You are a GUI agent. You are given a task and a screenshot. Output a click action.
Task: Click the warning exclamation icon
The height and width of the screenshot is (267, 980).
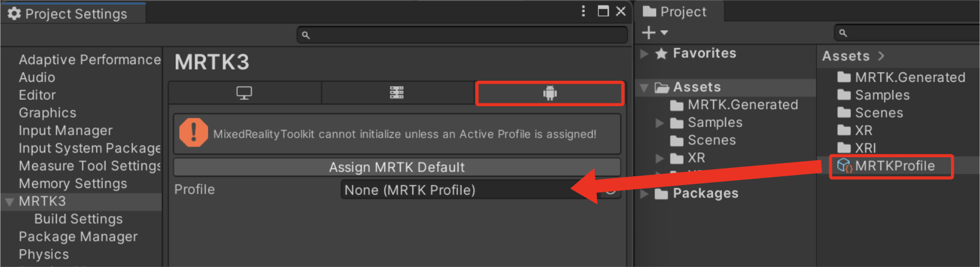193,132
